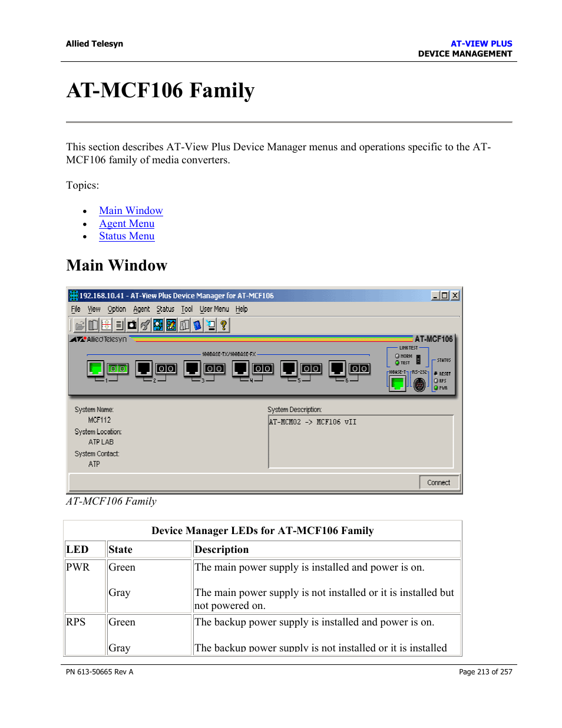The height and width of the screenshot is (728, 562).
Task: Click the NORM link test LED
Action: (x=397, y=356)
